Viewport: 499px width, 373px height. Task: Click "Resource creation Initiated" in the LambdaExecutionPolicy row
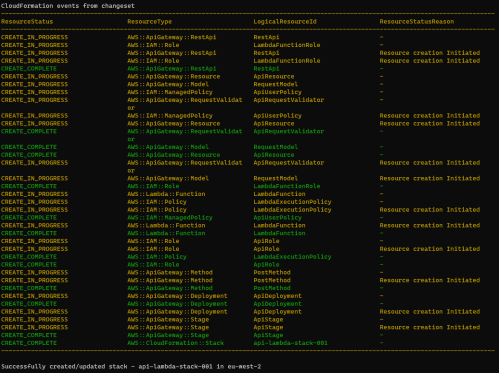tap(430, 210)
